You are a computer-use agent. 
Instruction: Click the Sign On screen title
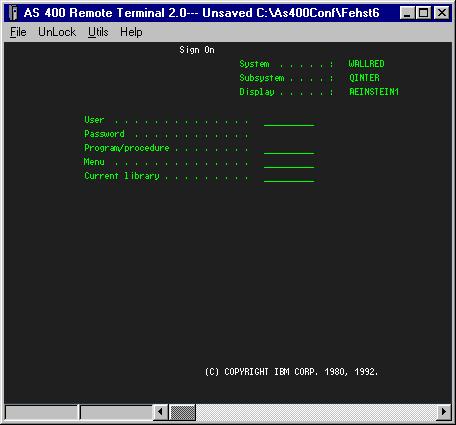(x=197, y=50)
